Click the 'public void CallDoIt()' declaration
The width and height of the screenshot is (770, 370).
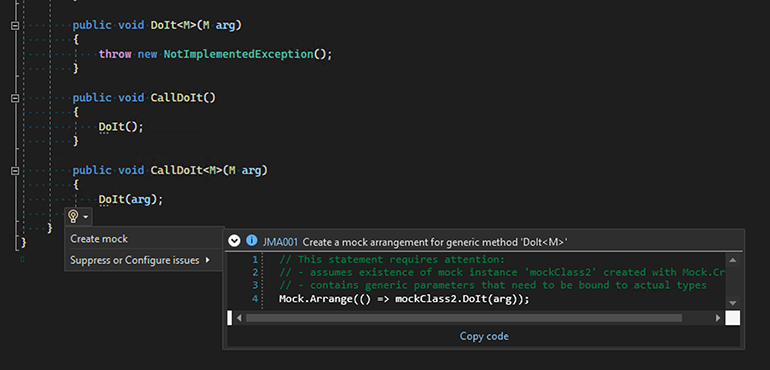(144, 98)
